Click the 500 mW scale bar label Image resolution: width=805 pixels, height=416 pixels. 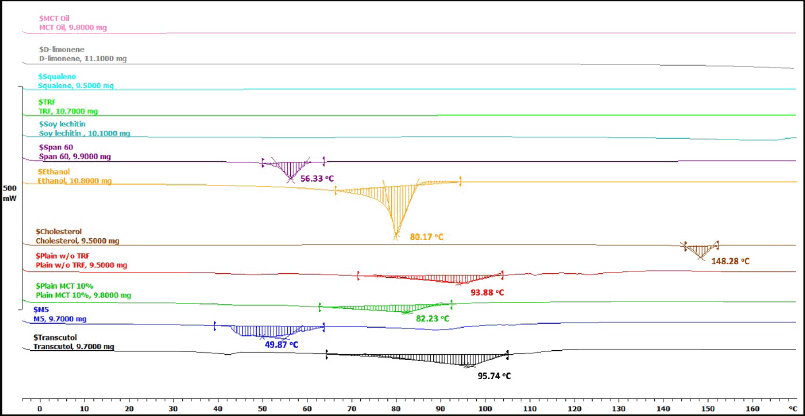(x=10, y=192)
